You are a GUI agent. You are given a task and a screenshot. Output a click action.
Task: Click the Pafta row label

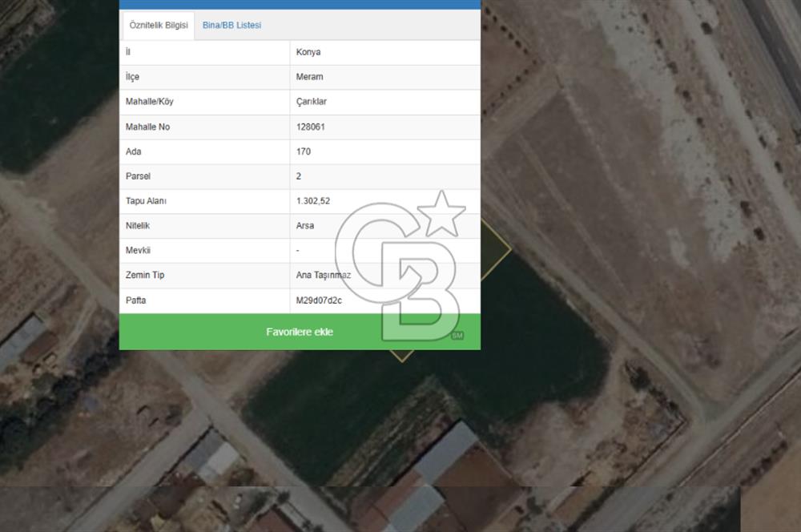(x=136, y=300)
